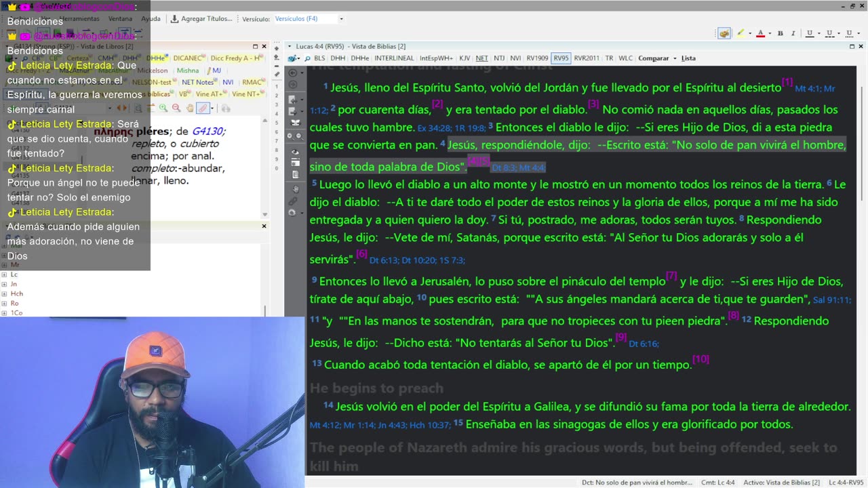Open the Ayuda menu
868x488 pixels.
point(151,19)
